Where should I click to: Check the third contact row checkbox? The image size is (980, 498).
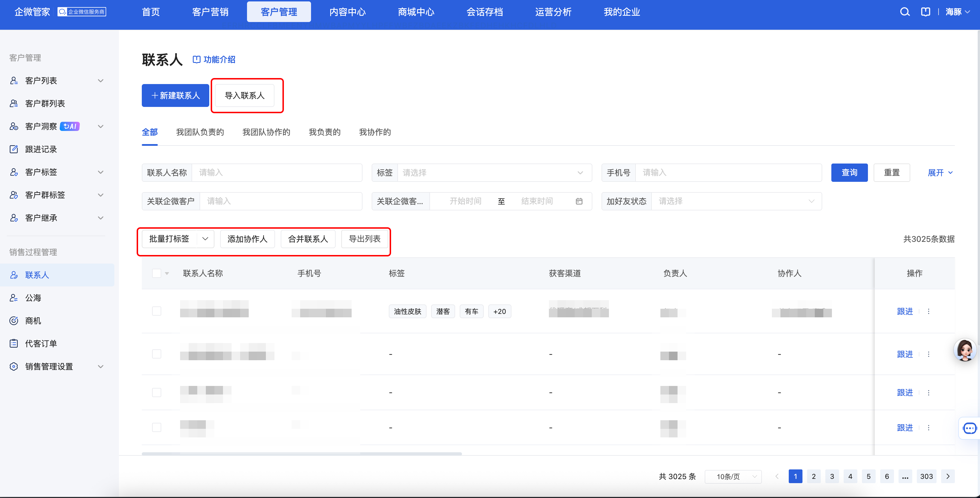click(156, 392)
